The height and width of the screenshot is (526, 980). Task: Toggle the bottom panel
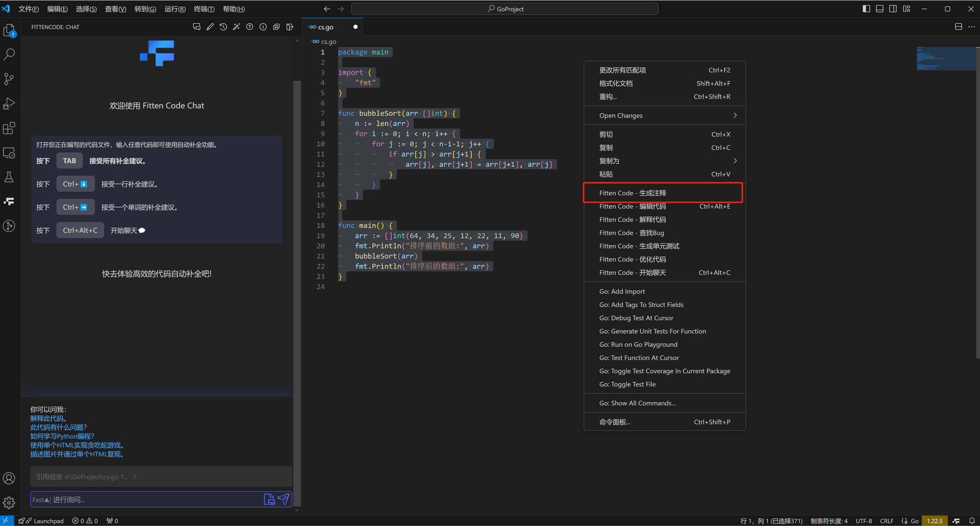880,9
